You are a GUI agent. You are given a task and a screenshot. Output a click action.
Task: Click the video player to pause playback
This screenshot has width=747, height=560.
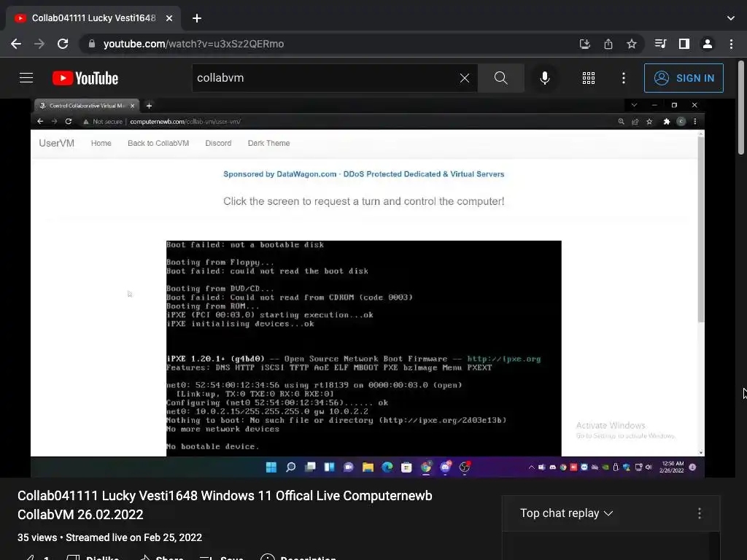click(368, 287)
